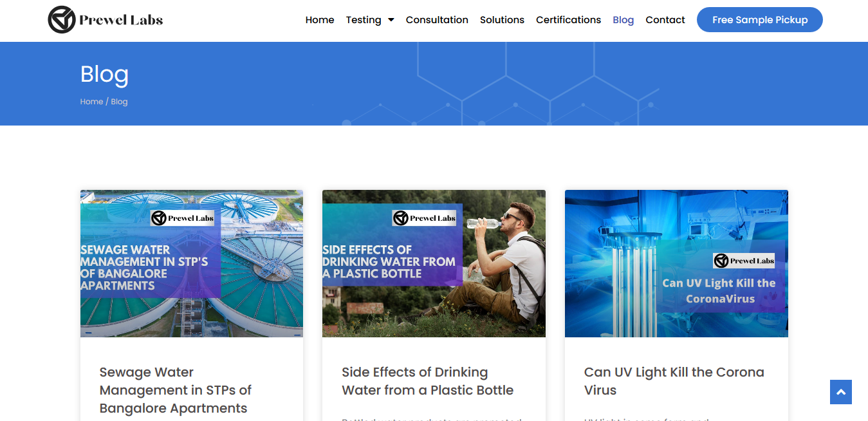Open the plastic bottle article thumbnail
868x421 pixels.
[x=434, y=263]
